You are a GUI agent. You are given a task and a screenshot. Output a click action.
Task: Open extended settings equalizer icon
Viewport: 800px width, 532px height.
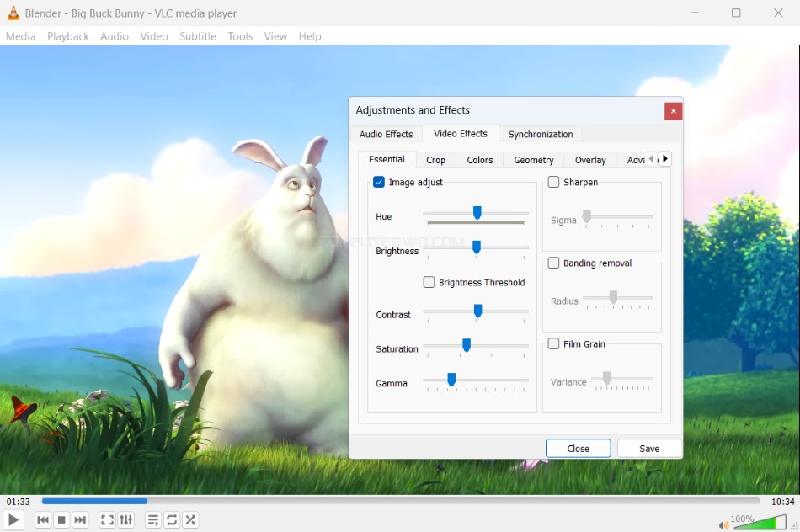[x=126, y=519]
